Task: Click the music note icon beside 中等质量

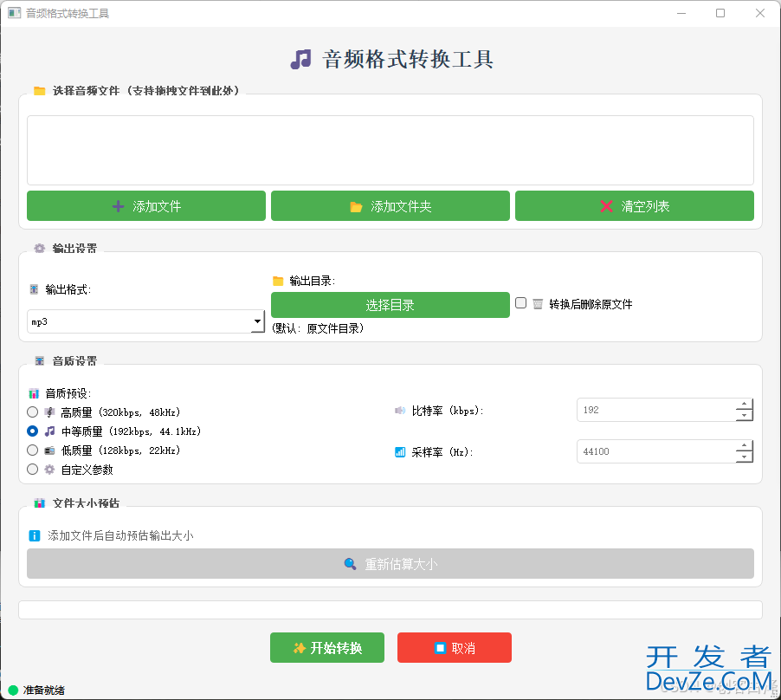Action: [x=50, y=431]
